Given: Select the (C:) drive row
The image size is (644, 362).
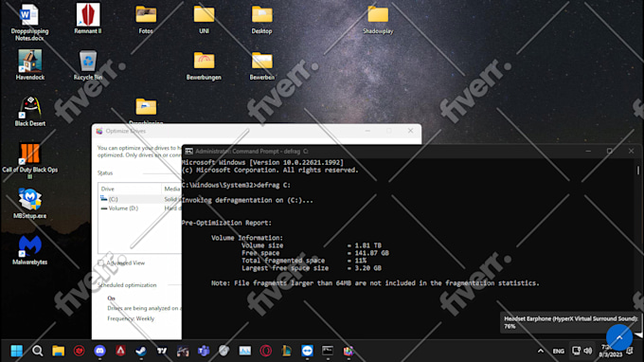Looking at the screenshot, I should 139,199.
